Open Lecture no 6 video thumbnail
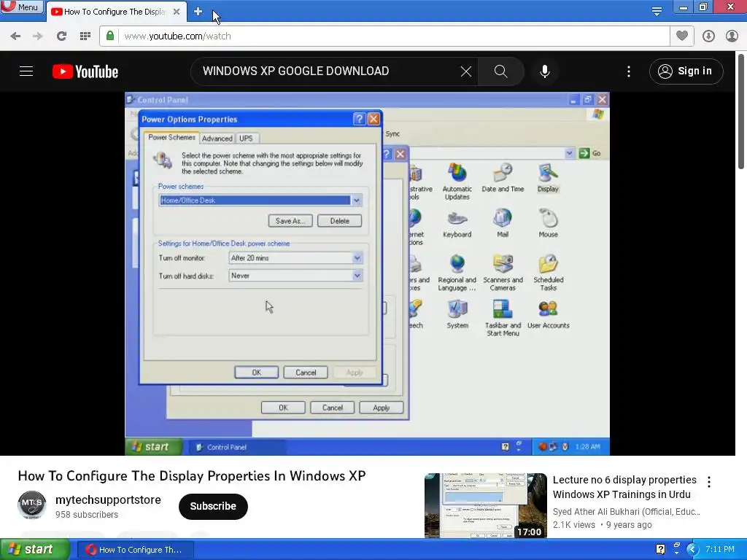747x560 pixels. click(x=485, y=505)
